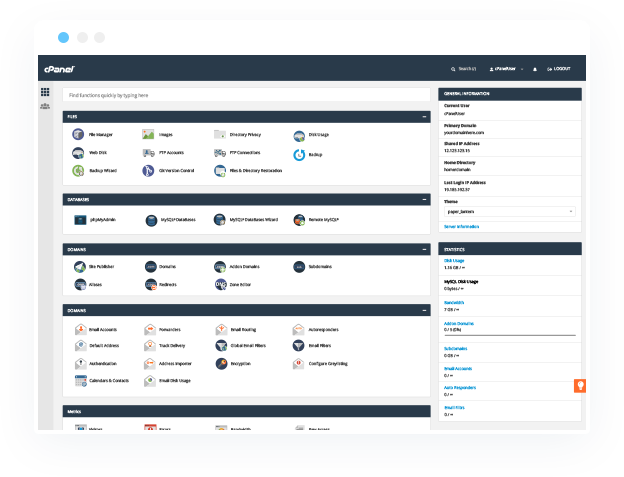
Task: Open the Encryption key icon
Action: [221, 364]
